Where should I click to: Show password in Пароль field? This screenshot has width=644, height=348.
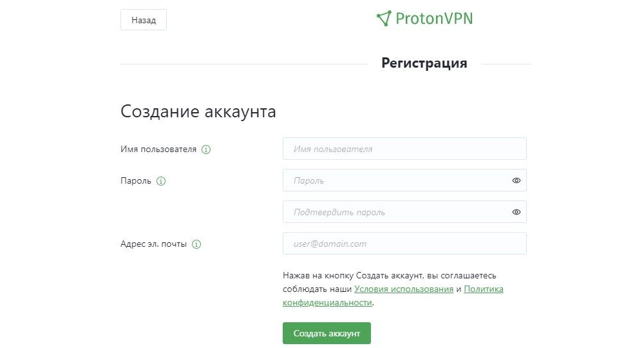[x=516, y=180]
